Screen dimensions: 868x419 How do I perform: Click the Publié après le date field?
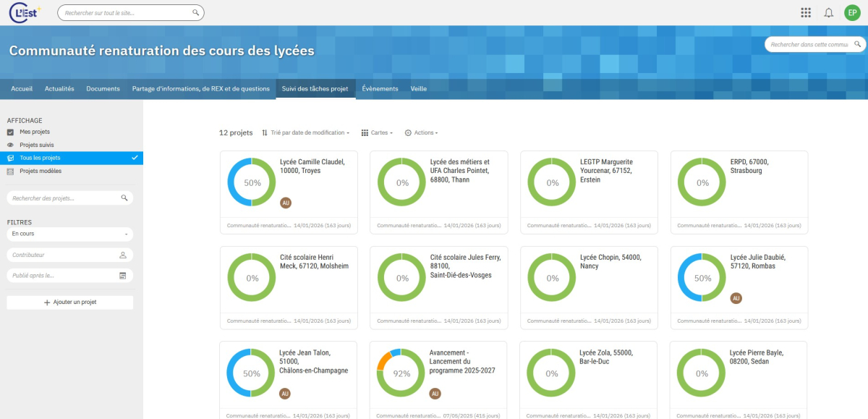(70, 275)
